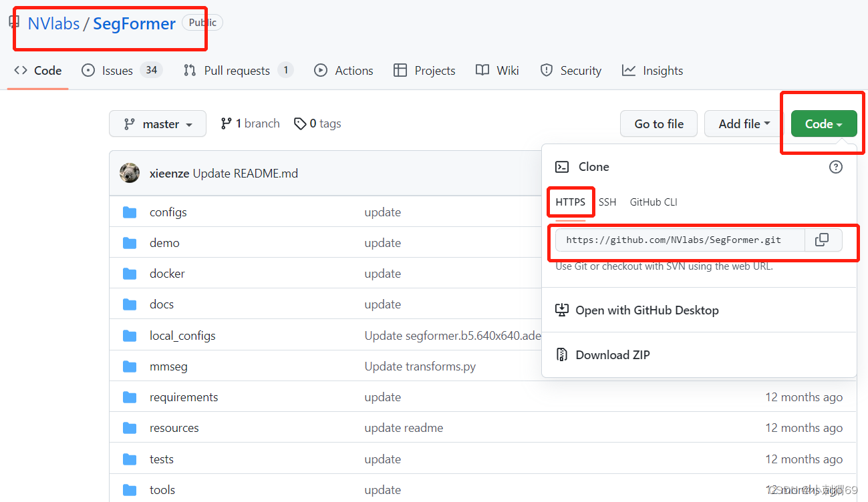Click the folder icon for tests
868x502 pixels.
(x=130, y=459)
